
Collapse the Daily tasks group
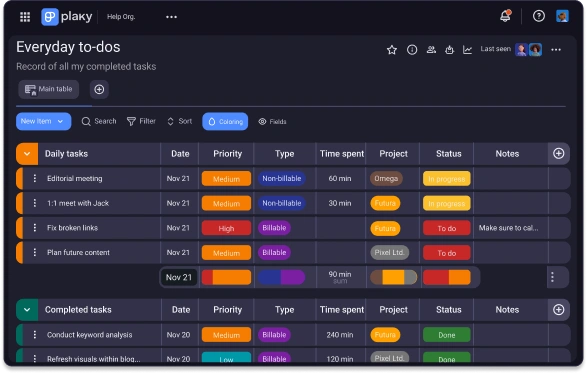pos(27,154)
